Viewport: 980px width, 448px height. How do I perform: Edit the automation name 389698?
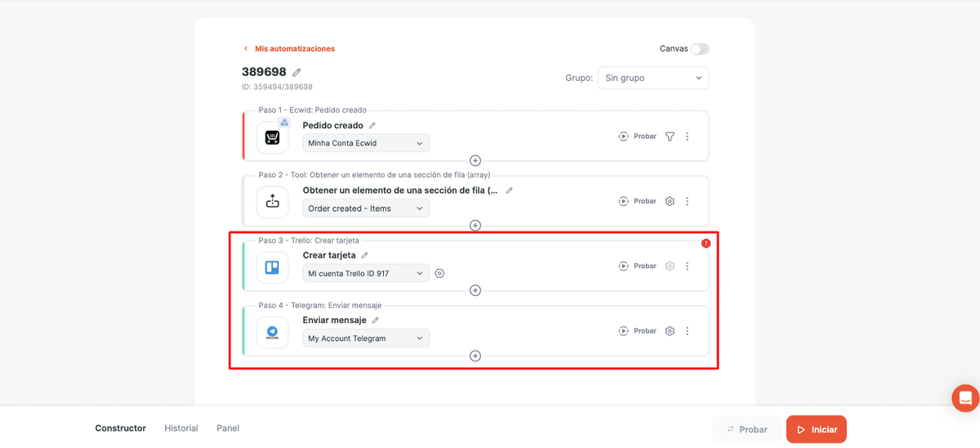coord(296,72)
